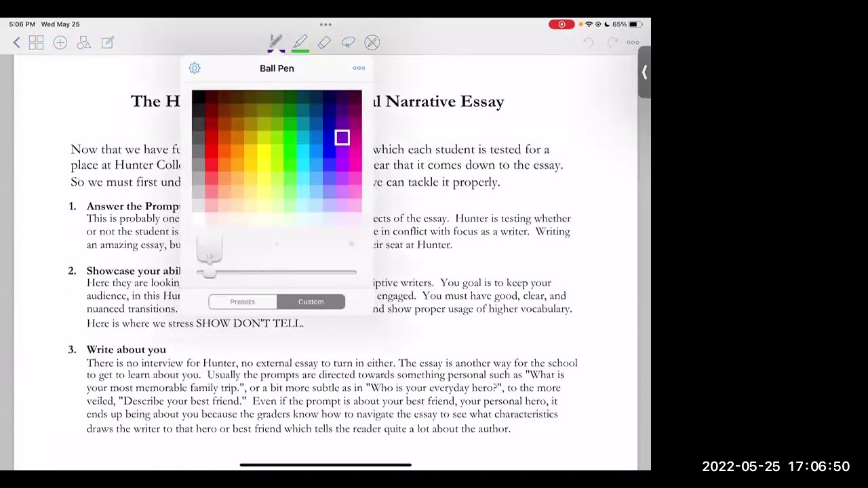868x488 pixels.
Task: Select the ball pen tool
Action: click(276, 43)
